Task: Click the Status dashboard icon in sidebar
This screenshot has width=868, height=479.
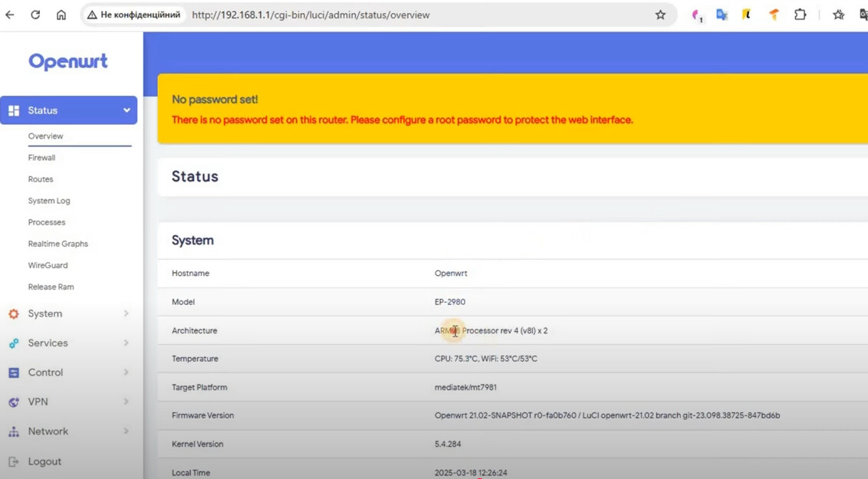Action: [x=14, y=110]
